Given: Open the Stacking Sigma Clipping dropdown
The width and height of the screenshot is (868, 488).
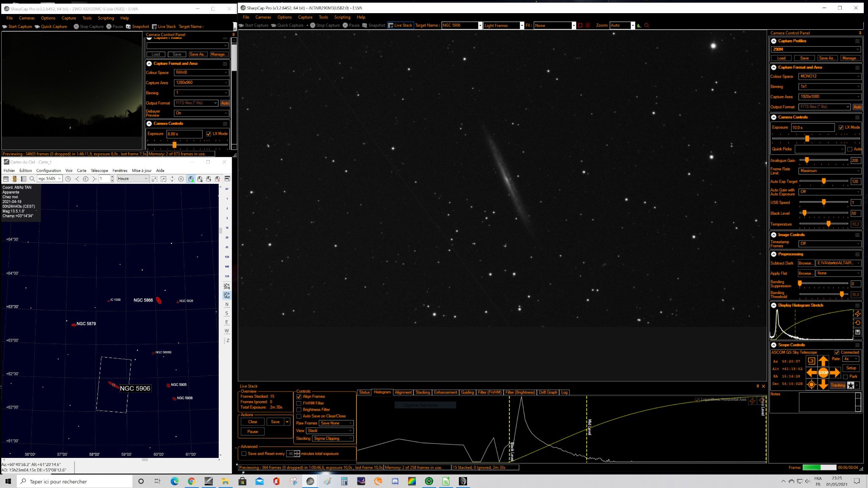Looking at the screenshot, I should pos(333,438).
